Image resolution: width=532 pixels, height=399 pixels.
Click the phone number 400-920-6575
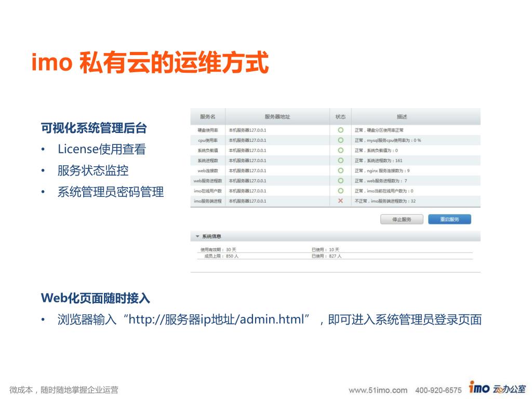[x=438, y=390]
